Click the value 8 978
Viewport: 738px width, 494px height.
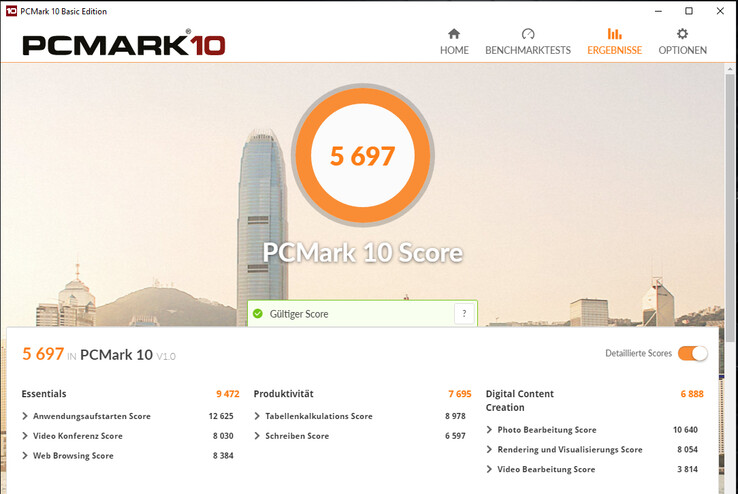(455, 416)
